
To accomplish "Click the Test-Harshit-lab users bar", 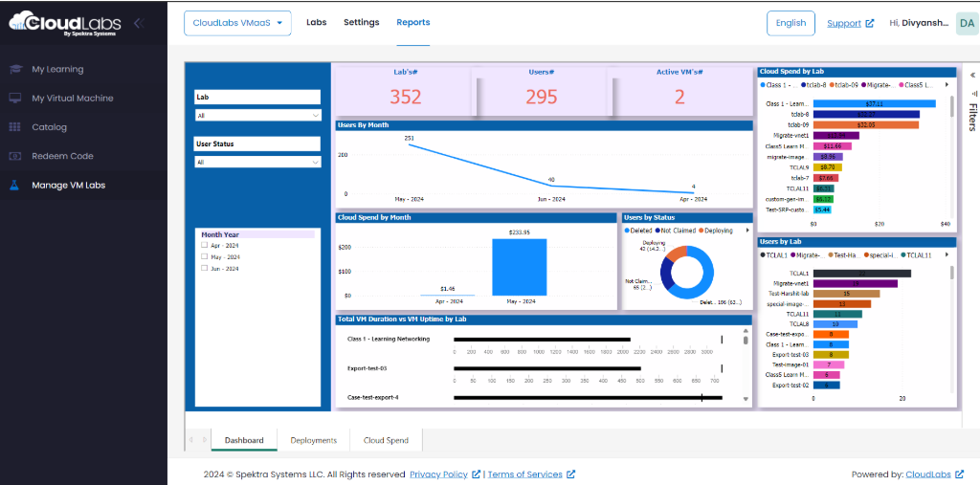I will coord(846,294).
